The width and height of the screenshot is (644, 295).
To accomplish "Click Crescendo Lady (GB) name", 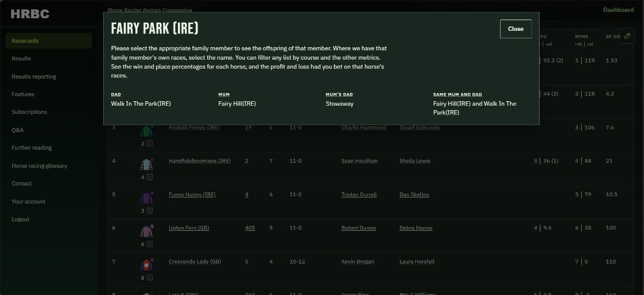I will 195,261.
